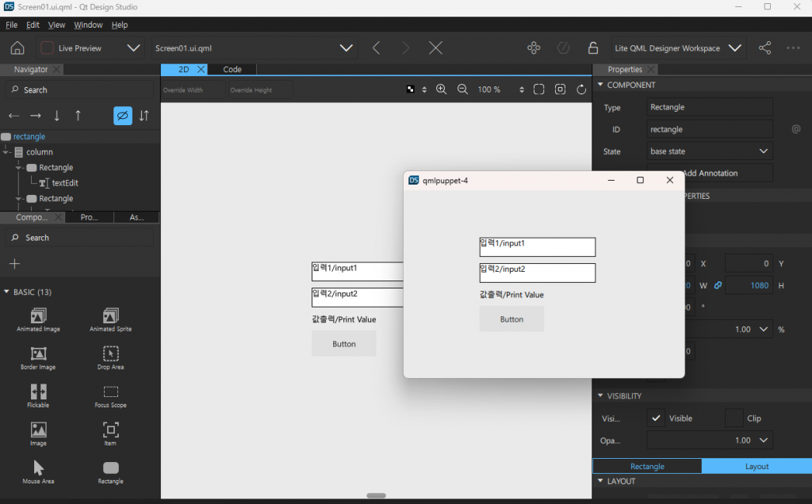
Task: Open the View menu
Action: click(x=57, y=25)
